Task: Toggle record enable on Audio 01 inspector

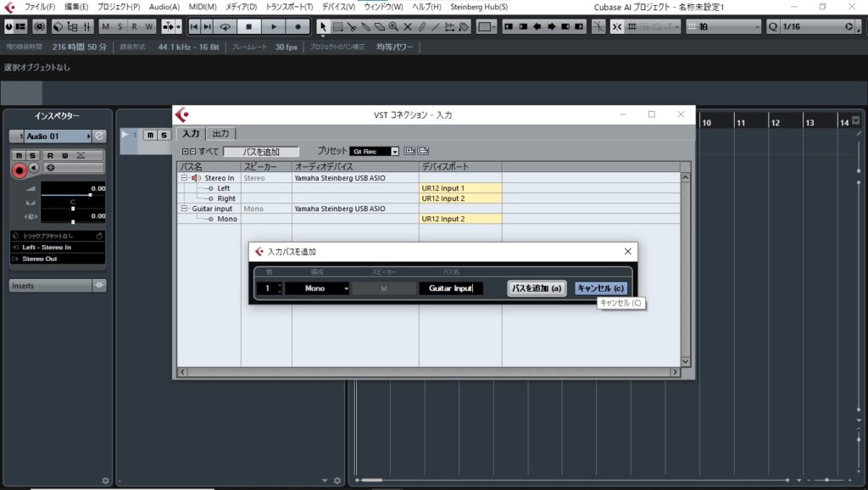Action: point(19,170)
